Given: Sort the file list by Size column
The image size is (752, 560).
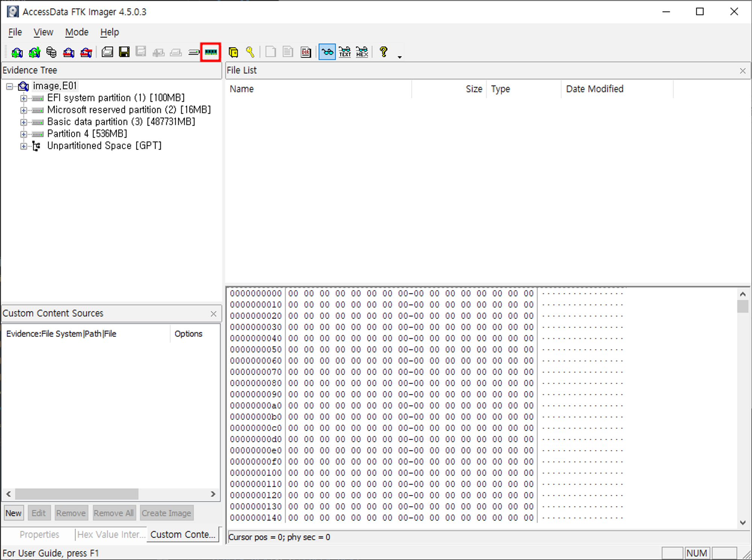Looking at the screenshot, I should tap(449, 89).
